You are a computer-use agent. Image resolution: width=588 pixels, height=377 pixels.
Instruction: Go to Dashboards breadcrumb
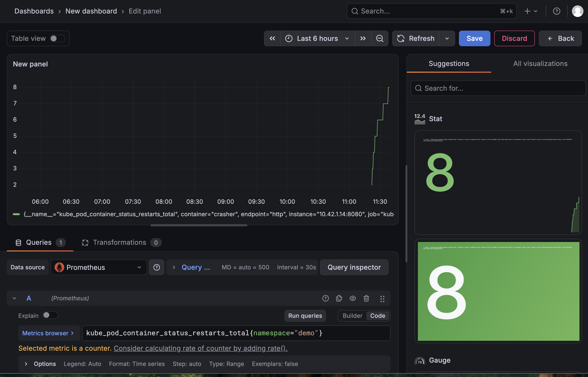(x=34, y=11)
